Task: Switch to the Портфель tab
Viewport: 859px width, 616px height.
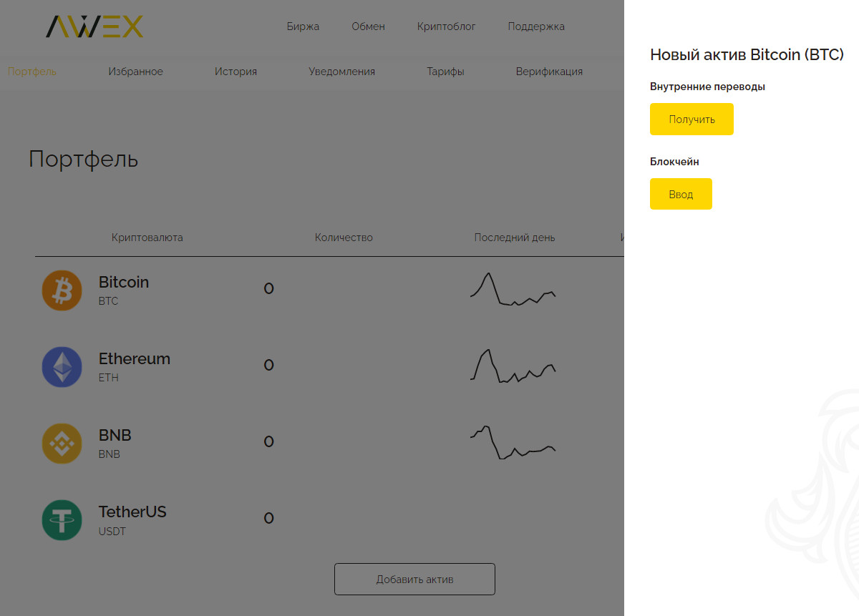Action: pyautogui.click(x=32, y=72)
